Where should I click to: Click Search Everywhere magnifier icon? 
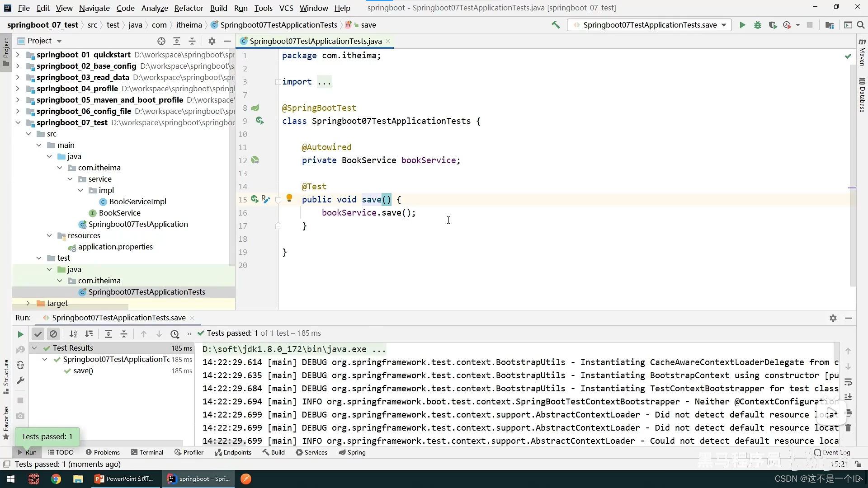point(861,25)
